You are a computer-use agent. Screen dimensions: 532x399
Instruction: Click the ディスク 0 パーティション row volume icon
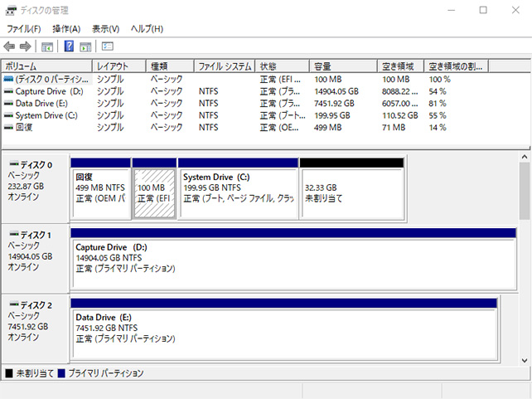pos(8,79)
